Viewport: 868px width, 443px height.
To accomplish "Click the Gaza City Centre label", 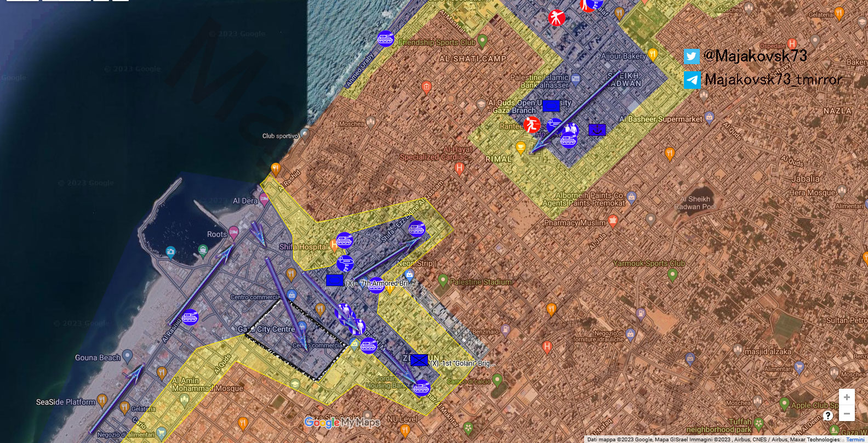I will click(266, 330).
